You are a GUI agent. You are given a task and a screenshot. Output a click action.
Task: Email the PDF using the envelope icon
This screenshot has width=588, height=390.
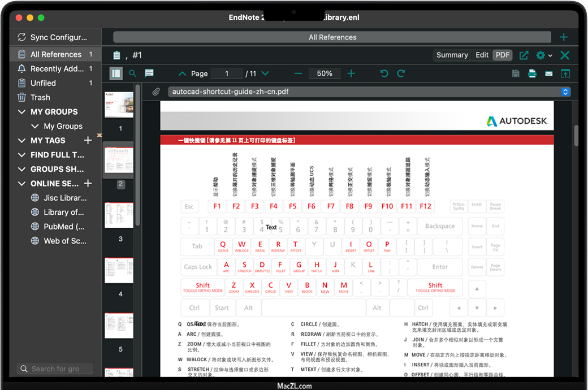pos(548,73)
